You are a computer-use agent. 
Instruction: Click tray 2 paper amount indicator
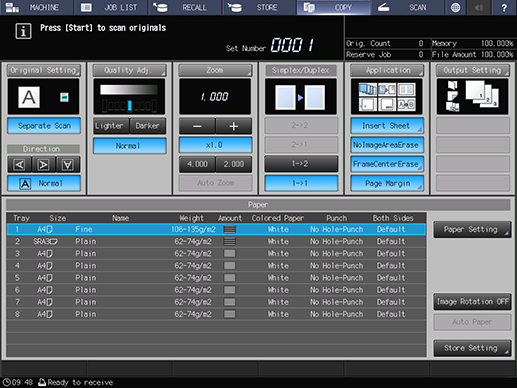pos(230,241)
